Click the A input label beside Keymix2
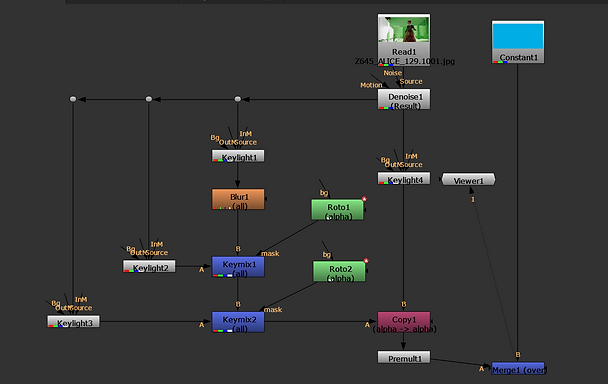Image resolution: width=608 pixels, height=384 pixels. click(x=201, y=325)
